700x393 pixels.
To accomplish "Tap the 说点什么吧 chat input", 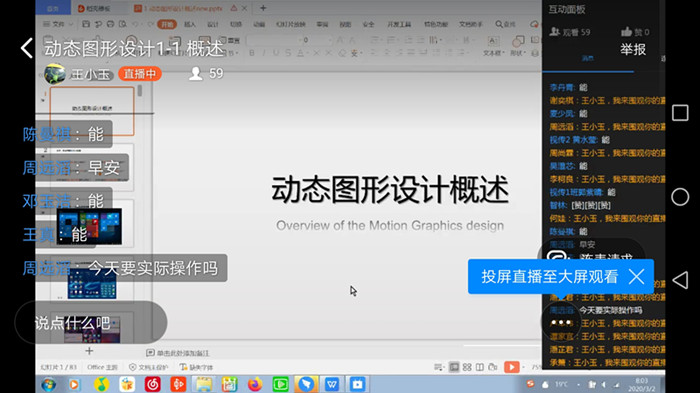I will (91, 322).
